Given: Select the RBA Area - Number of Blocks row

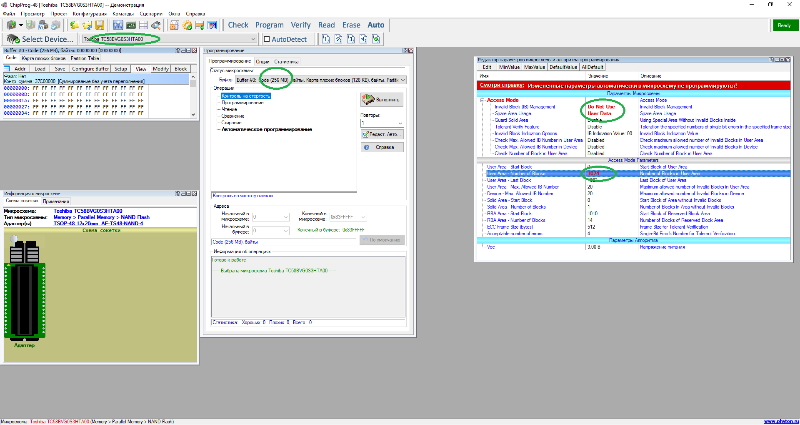Looking at the screenshot, I should [633, 220].
